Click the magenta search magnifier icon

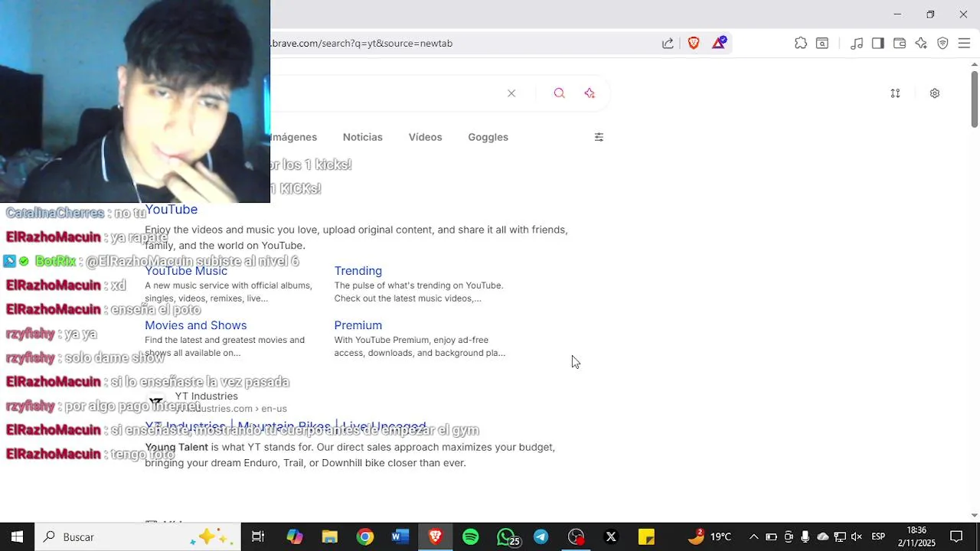tap(559, 93)
